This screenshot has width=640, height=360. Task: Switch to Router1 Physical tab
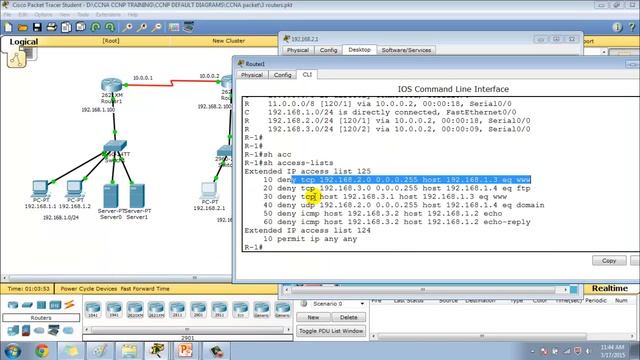(x=252, y=75)
